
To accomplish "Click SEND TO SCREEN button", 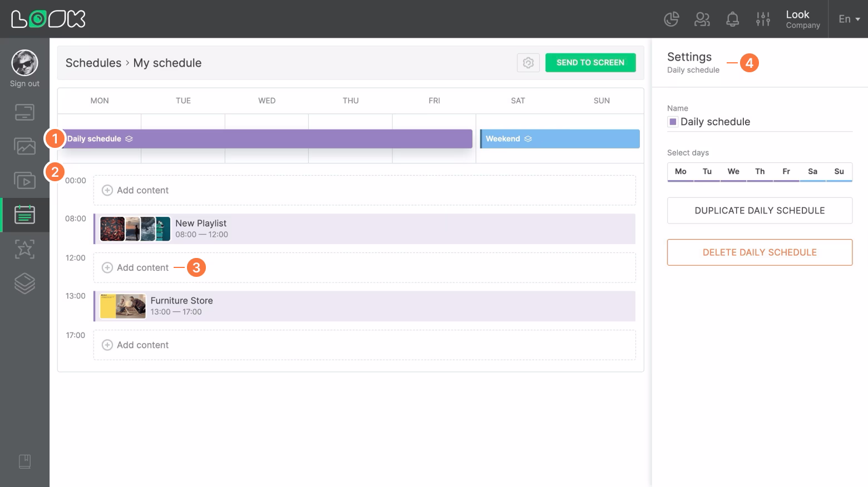I will [590, 62].
